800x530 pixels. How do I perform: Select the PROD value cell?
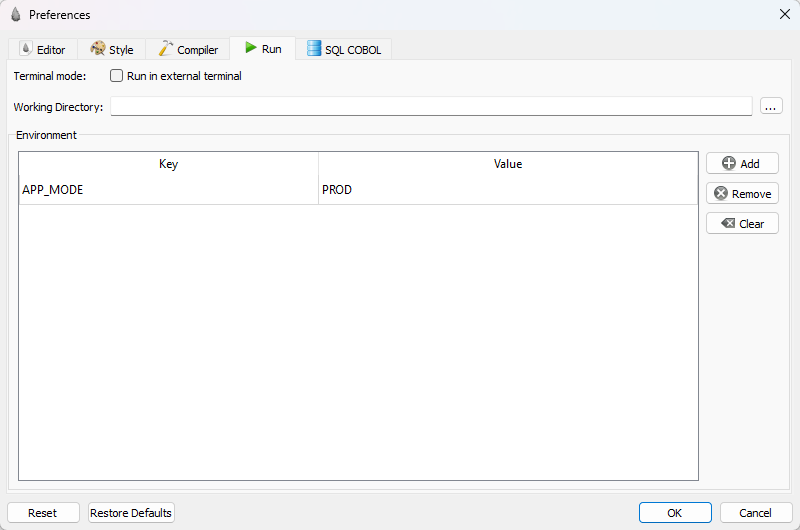click(x=507, y=190)
